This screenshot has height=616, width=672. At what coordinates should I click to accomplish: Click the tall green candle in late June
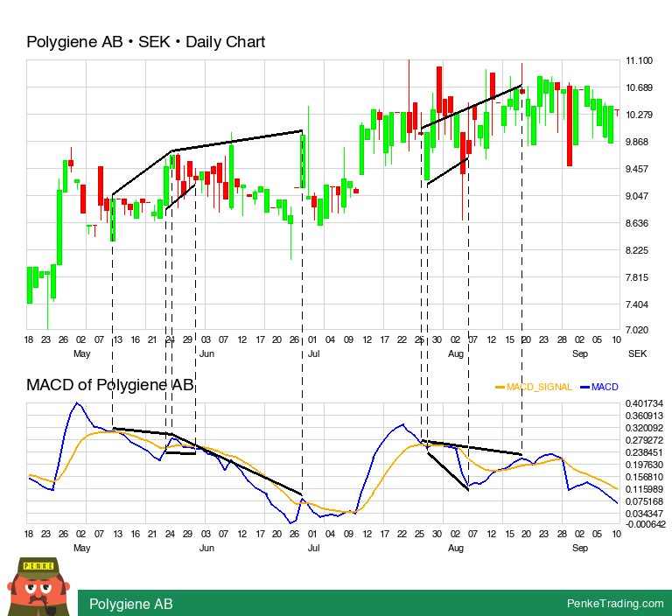(x=303, y=160)
